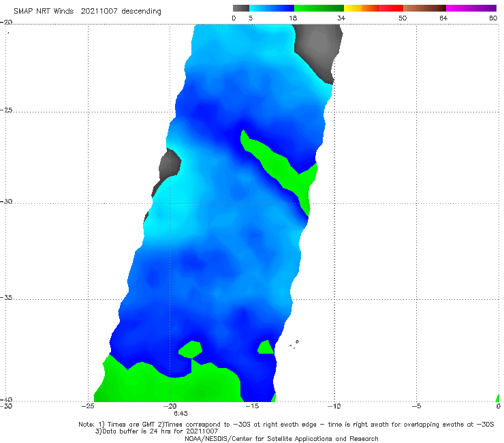This screenshot has width=504, height=443.
Task: Click the longitude label '-25' on bottom axis
Action: tap(88, 406)
